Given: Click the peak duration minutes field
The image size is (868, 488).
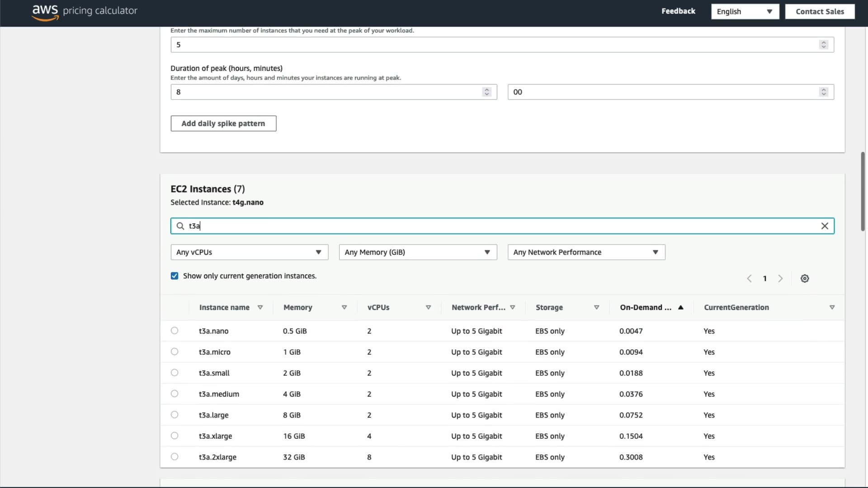Looking at the screenshot, I should coord(665,92).
